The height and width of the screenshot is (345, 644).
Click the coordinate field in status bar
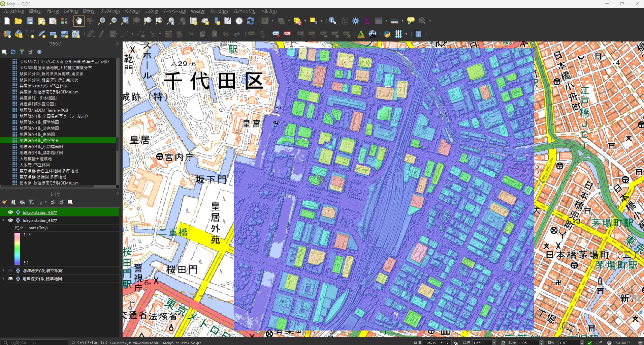point(437,343)
